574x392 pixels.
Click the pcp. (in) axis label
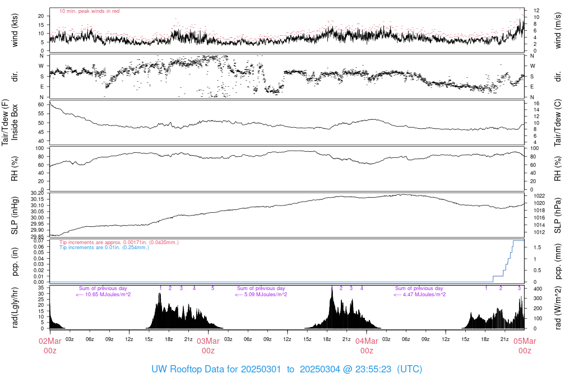[x=15, y=260]
